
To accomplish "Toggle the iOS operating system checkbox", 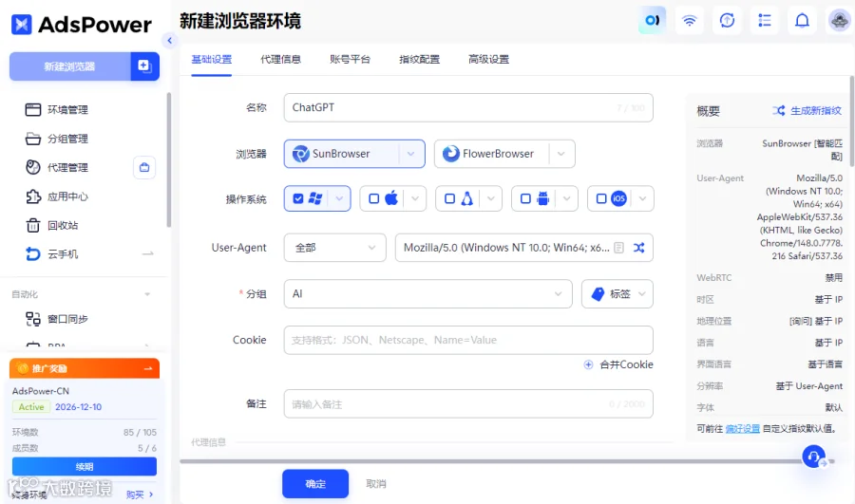I will pyautogui.click(x=601, y=199).
